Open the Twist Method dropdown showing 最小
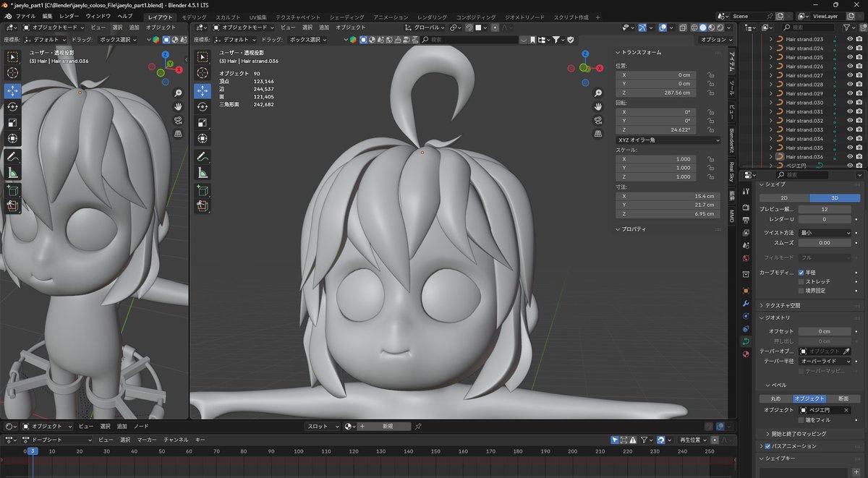This screenshot has height=478, width=868. tap(825, 233)
